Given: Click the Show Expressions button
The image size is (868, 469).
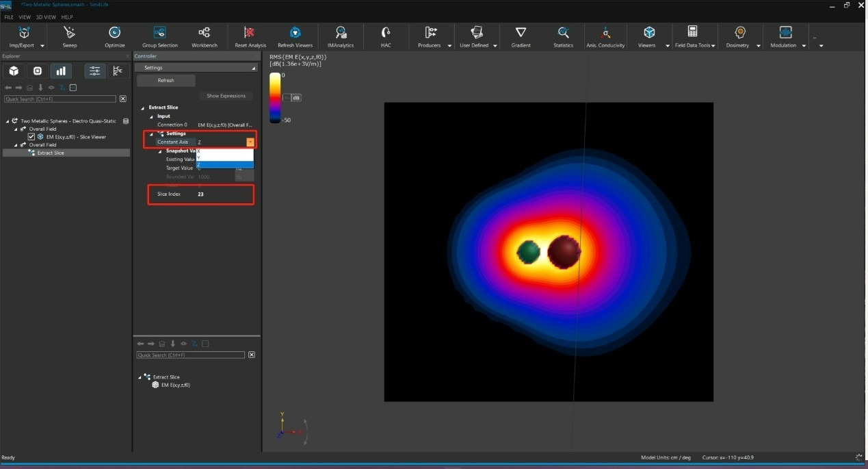Looking at the screenshot, I should (226, 96).
